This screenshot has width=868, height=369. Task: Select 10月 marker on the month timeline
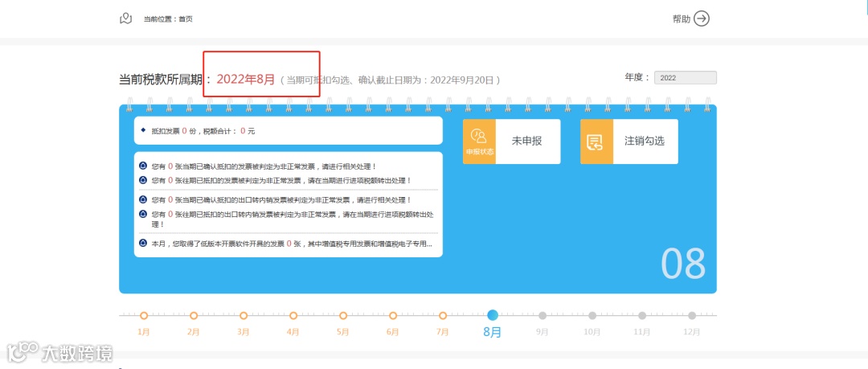pos(592,316)
